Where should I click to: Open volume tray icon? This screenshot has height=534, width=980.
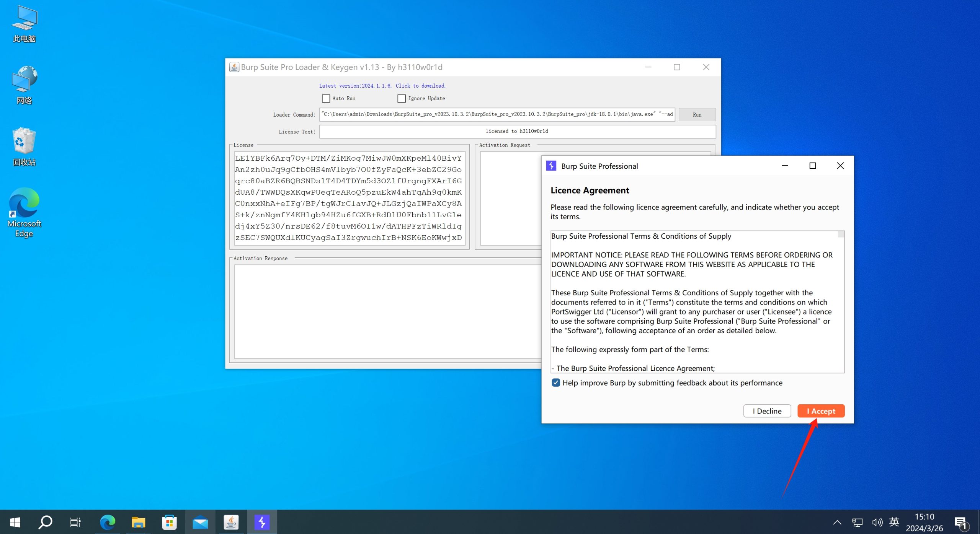[x=877, y=522]
